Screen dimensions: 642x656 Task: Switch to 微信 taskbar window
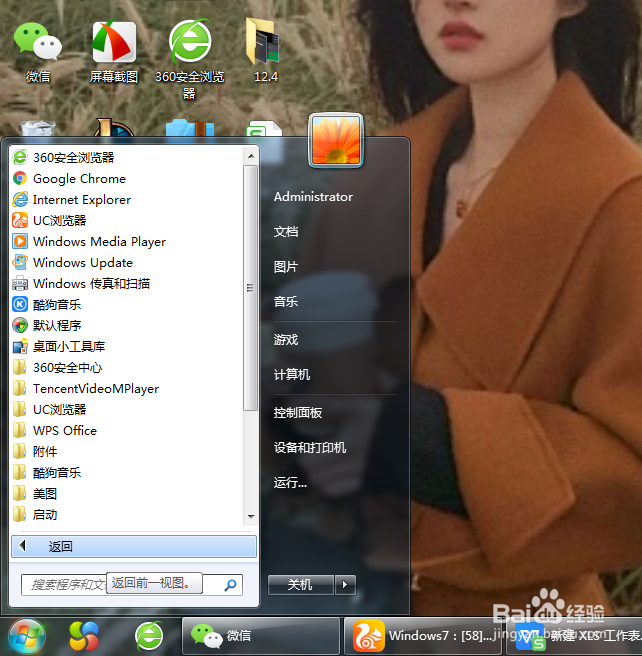[261, 636]
